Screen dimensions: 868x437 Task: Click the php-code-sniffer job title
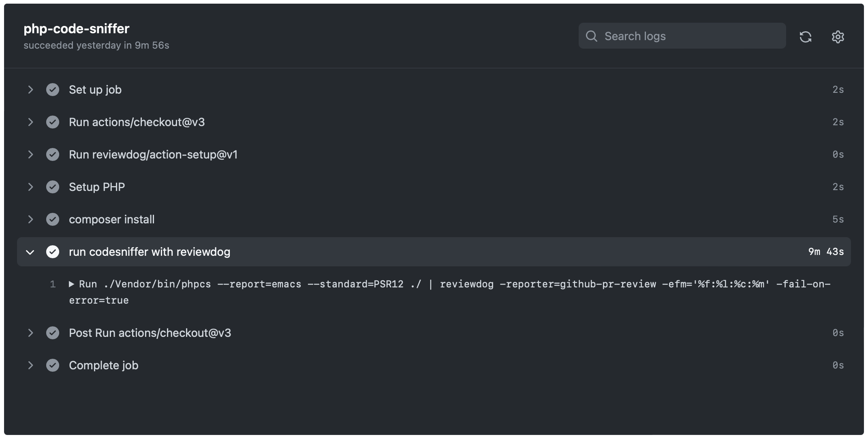[76, 28]
